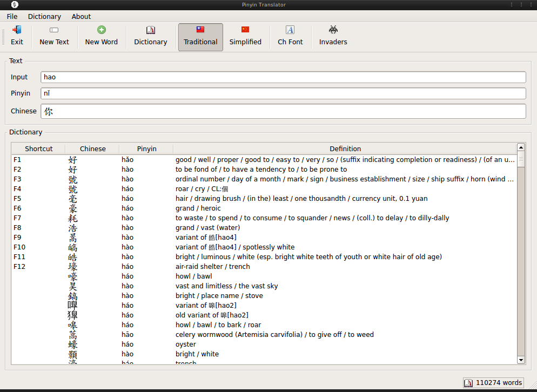Image resolution: width=537 pixels, height=392 pixels.
Task: Select the F2 row 'to be fond of'
Action: pyautogui.click(x=264, y=169)
